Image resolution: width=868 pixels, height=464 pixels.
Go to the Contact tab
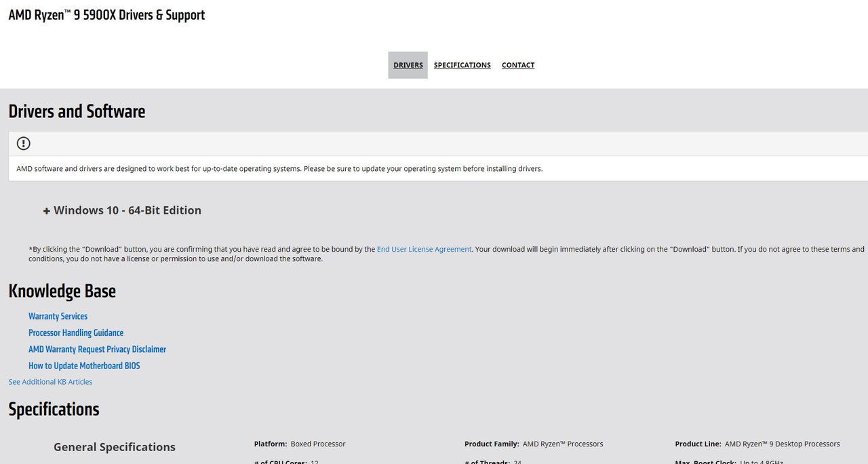click(518, 65)
